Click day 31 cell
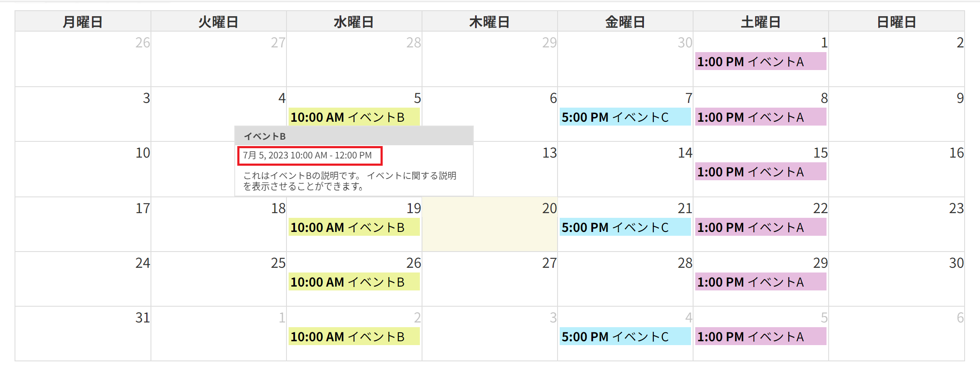The image size is (980, 375). pyautogui.click(x=83, y=334)
